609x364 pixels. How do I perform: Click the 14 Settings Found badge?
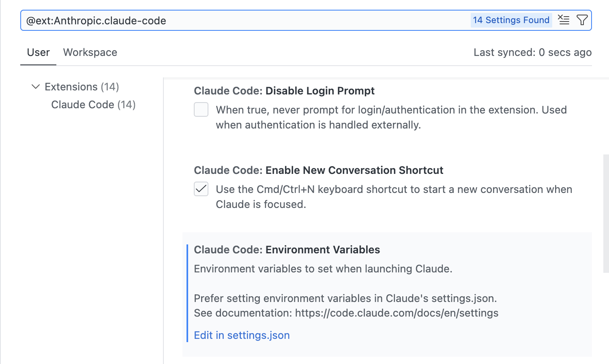click(511, 20)
